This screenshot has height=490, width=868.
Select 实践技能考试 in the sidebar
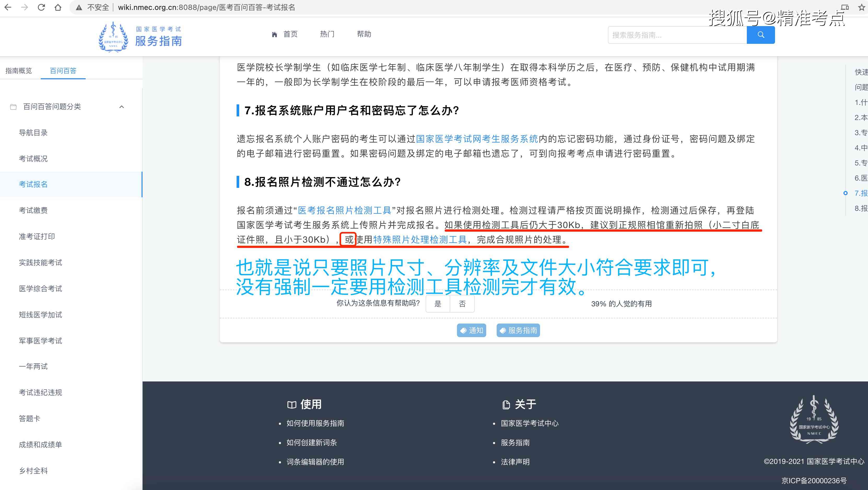(x=40, y=262)
